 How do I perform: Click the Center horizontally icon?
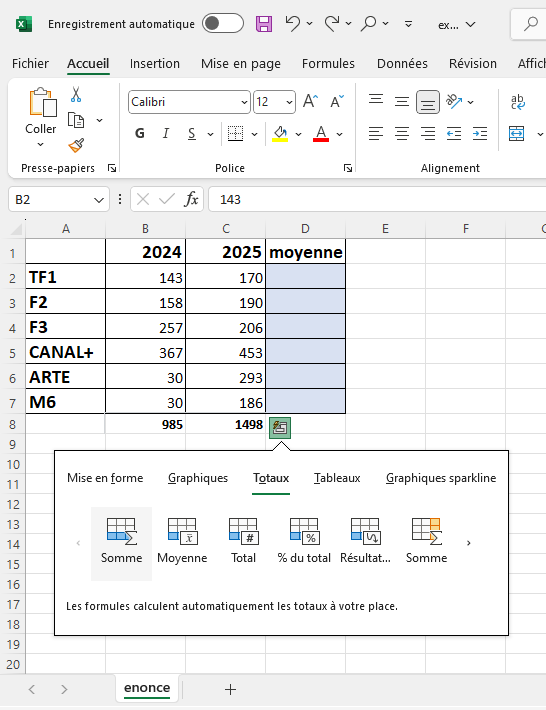(x=402, y=134)
